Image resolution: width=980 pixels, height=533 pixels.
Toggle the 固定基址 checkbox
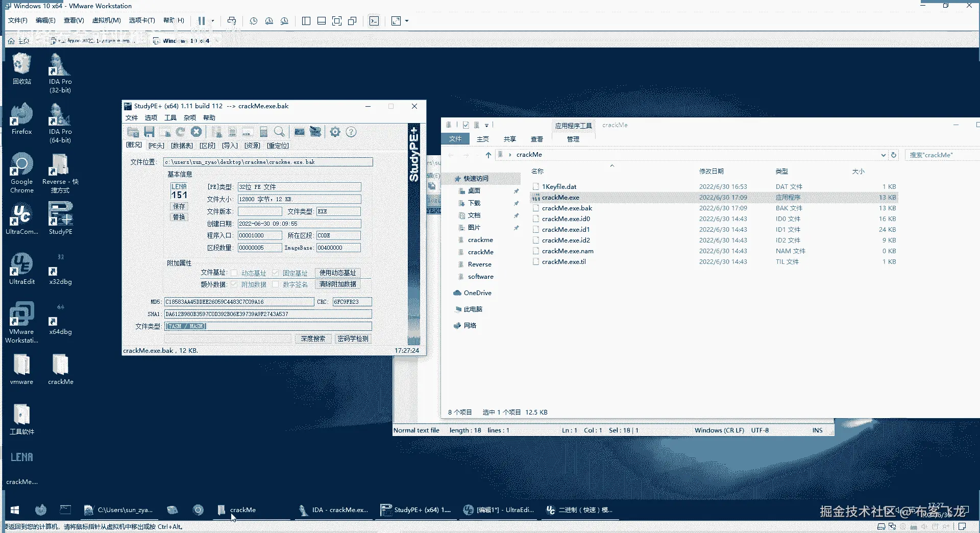pos(276,273)
